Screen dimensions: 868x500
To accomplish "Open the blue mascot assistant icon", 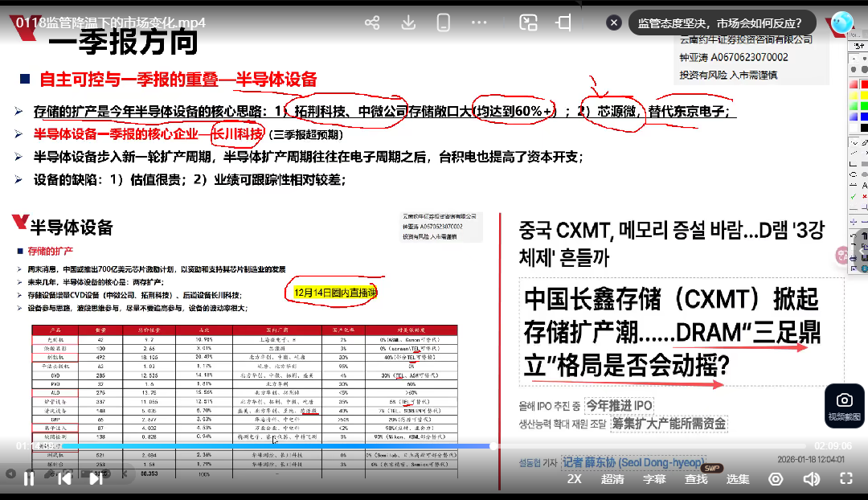I will [842, 23].
